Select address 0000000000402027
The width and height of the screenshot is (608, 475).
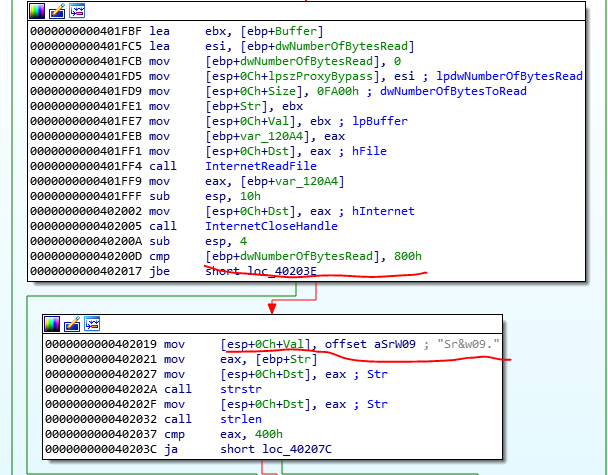coord(101,374)
